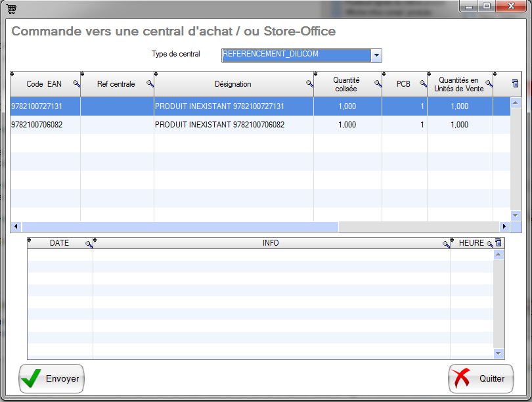This screenshot has height=402, width=532.
Task: Click the search icon in INFO column header
Action: (x=446, y=244)
